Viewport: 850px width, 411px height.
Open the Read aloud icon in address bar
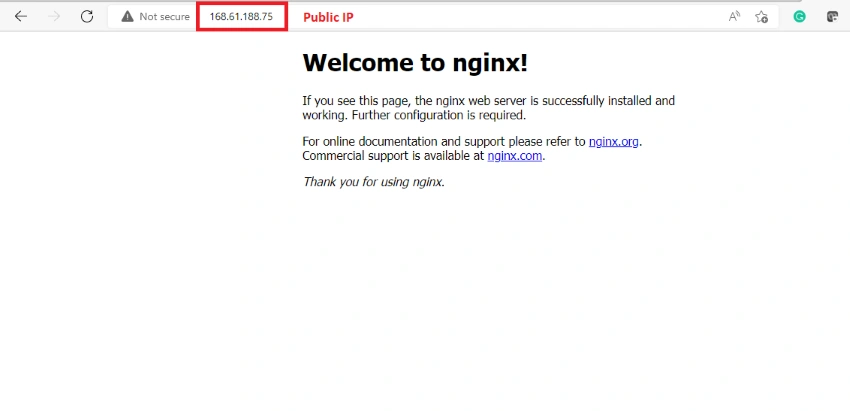pos(734,17)
